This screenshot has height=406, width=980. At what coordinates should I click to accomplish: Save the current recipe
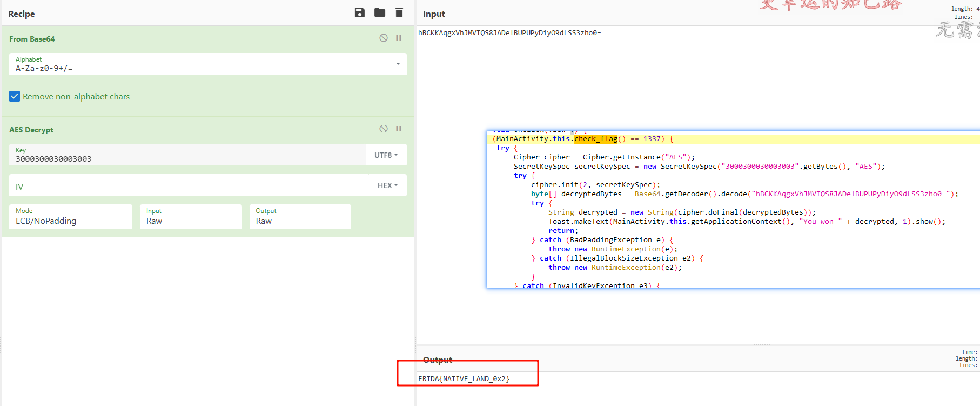(359, 12)
